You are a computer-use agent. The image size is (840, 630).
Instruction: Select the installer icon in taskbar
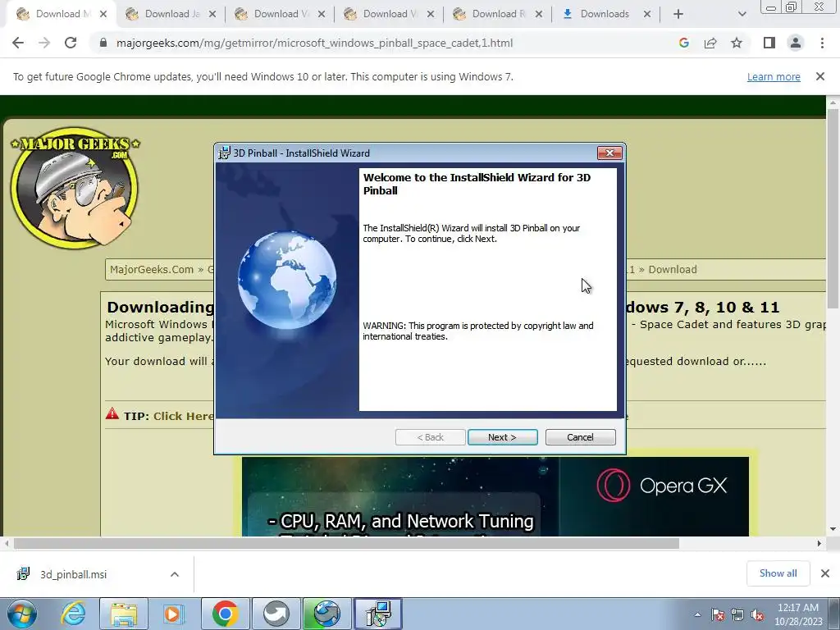378,614
